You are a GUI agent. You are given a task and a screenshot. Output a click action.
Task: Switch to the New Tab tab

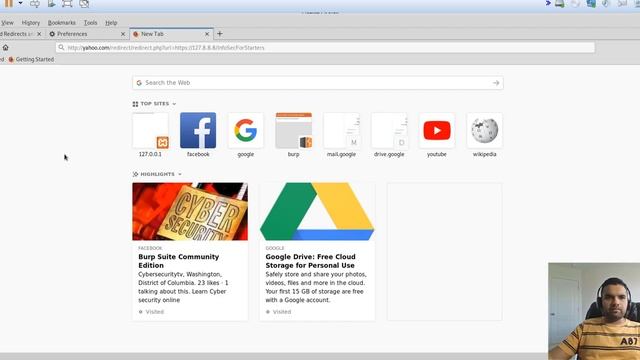pos(171,34)
